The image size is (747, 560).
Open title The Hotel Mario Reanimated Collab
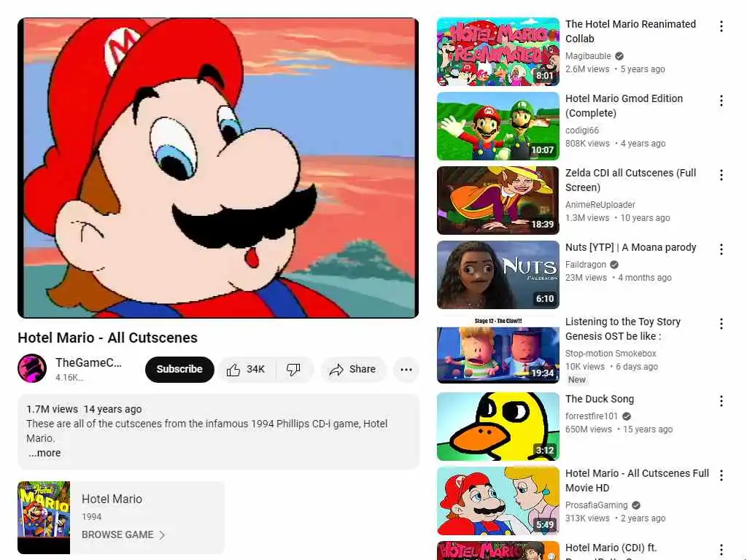(630, 31)
